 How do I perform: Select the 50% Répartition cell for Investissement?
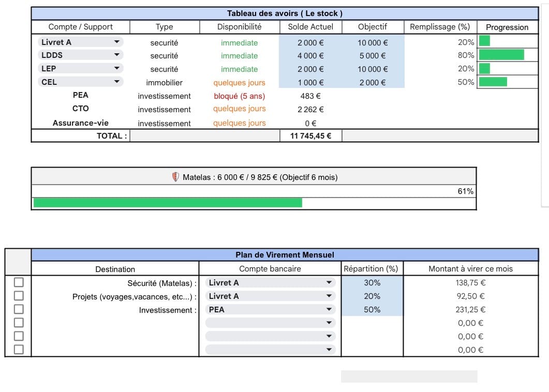tap(372, 310)
